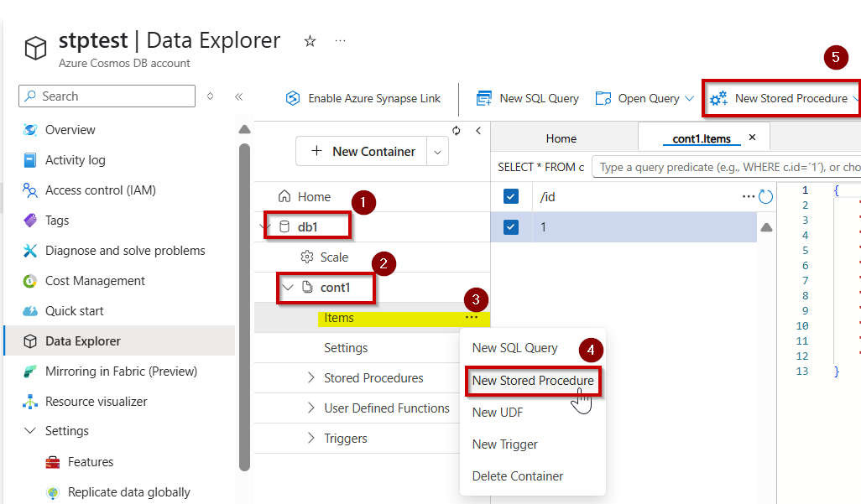The height and width of the screenshot is (504, 861).
Task: Select the item row with id 1
Action: pyautogui.click(x=624, y=226)
